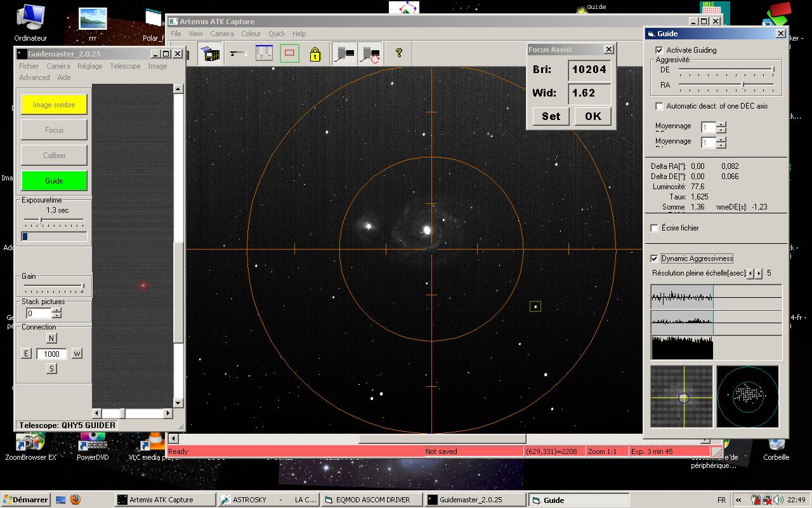Toggle Dynamic Aggressivness checkbox
This screenshot has width=812, height=508.
pos(655,258)
